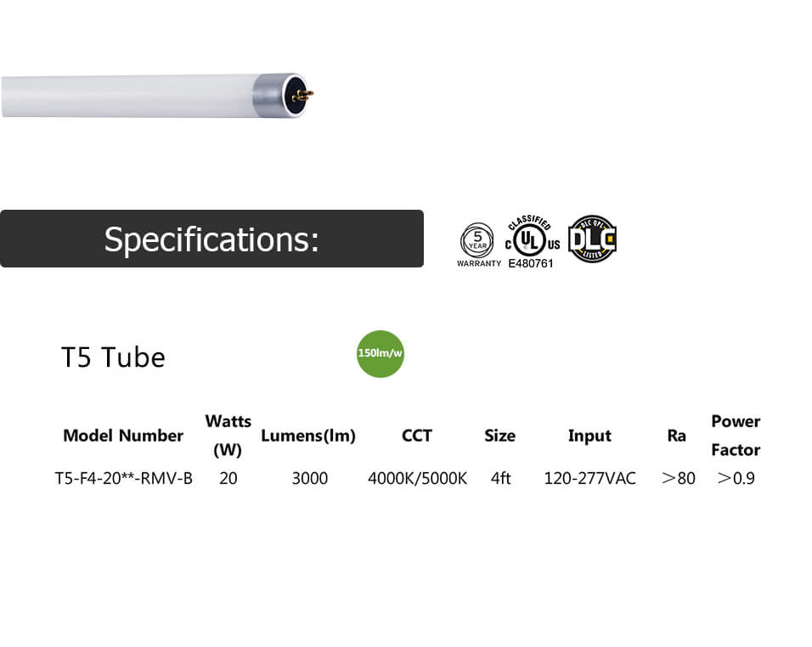Click the T5-F4-20**-RMV-B model cell
Screen dimensions: 812x647
tap(123, 478)
